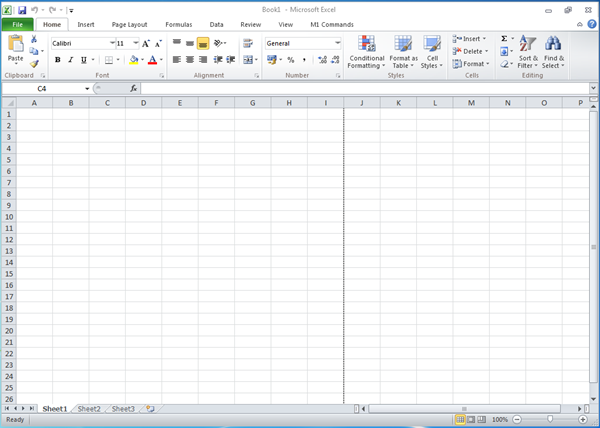Viewport: 600px width, 428px height.
Task: Click inside the formula bar input
Action: coord(360,88)
